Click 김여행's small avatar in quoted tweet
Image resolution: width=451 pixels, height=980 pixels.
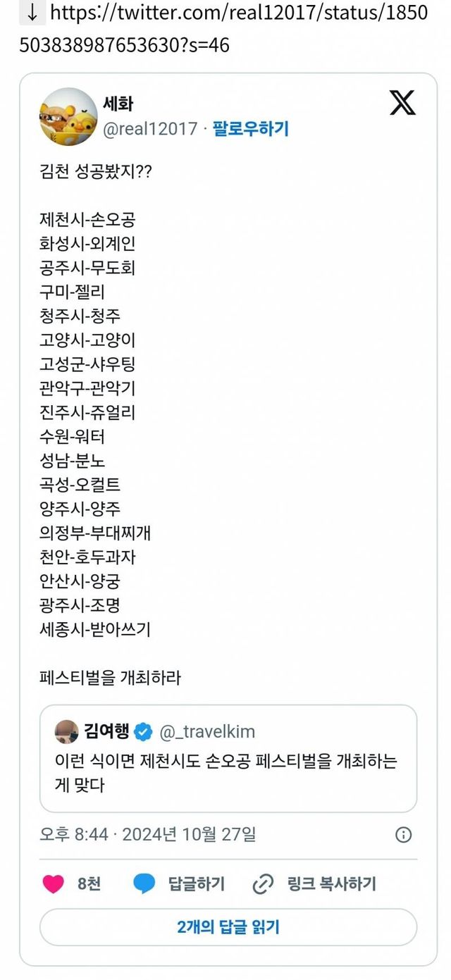[x=67, y=732]
